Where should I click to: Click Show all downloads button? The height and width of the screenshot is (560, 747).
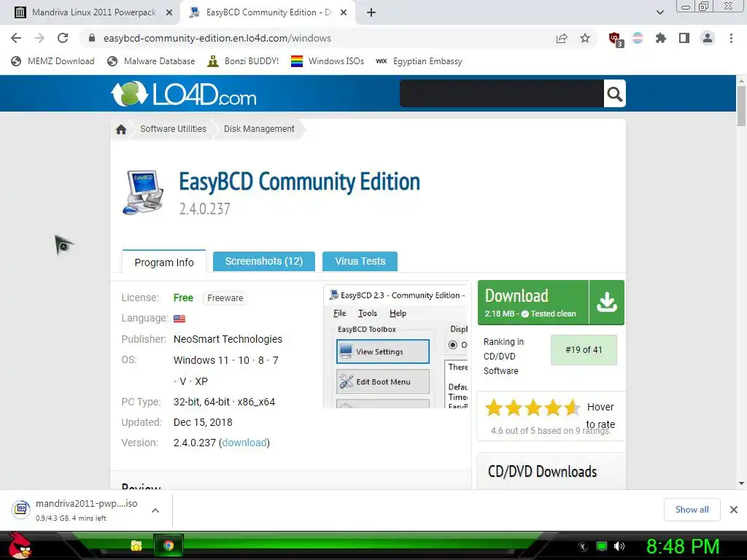692,510
